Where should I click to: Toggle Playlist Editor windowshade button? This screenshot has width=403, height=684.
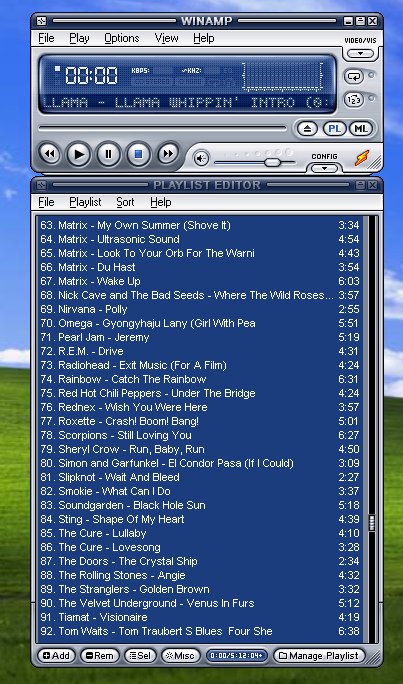click(x=360, y=185)
